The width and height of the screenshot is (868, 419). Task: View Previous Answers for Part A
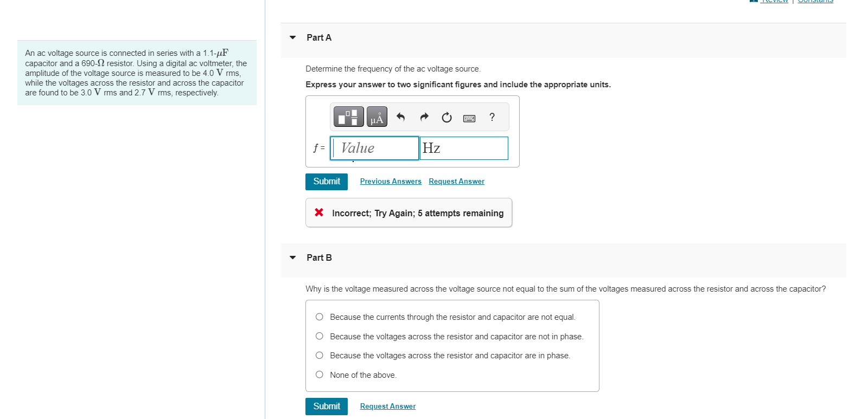390,181
